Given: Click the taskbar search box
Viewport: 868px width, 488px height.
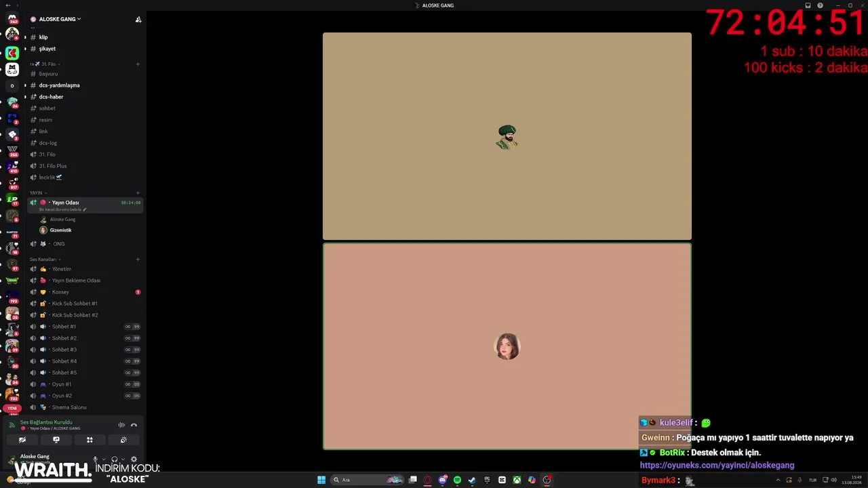Looking at the screenshot, I should pyautogui.click(x=367, y=480).
